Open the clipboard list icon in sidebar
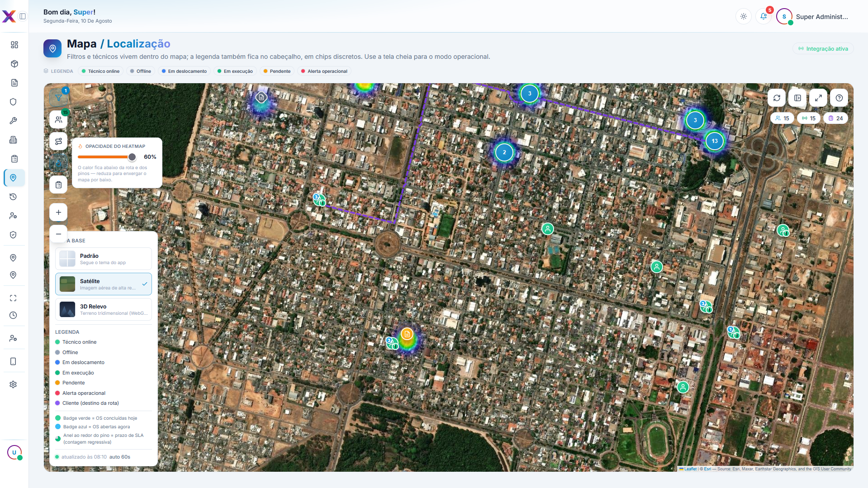The image size is (868, 488). click(14, 159)
